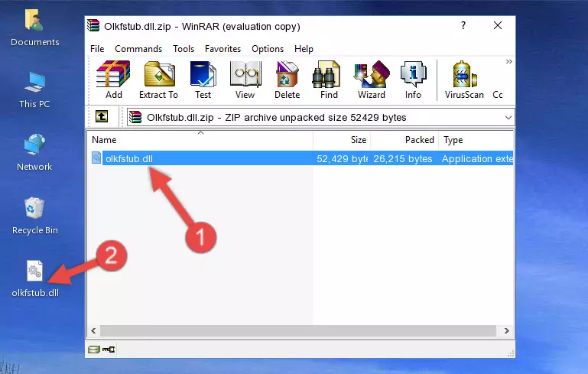
Task: Click the Delete toolbar icon
Action: point(287,80)
